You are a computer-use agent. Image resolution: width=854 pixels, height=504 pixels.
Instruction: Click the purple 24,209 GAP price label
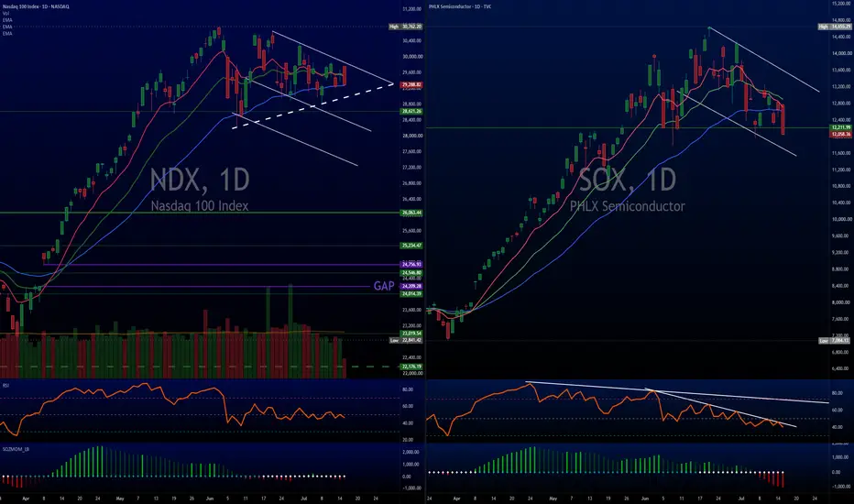pyautogui.click(x=411, y=286)
